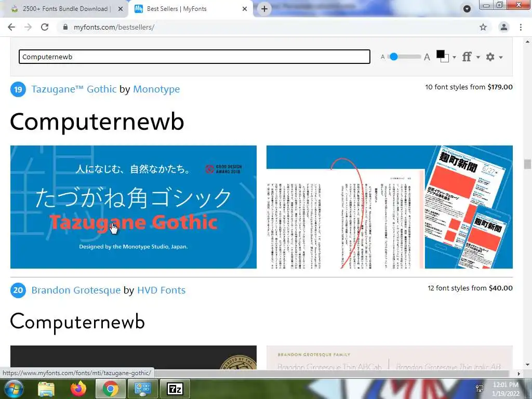Open a new browser tab
Screen dimensions: 532x399
click(264, 9)
